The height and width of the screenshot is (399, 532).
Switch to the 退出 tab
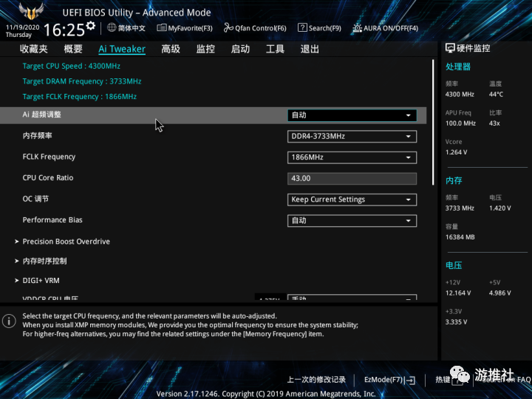click(x=310, y=49)
